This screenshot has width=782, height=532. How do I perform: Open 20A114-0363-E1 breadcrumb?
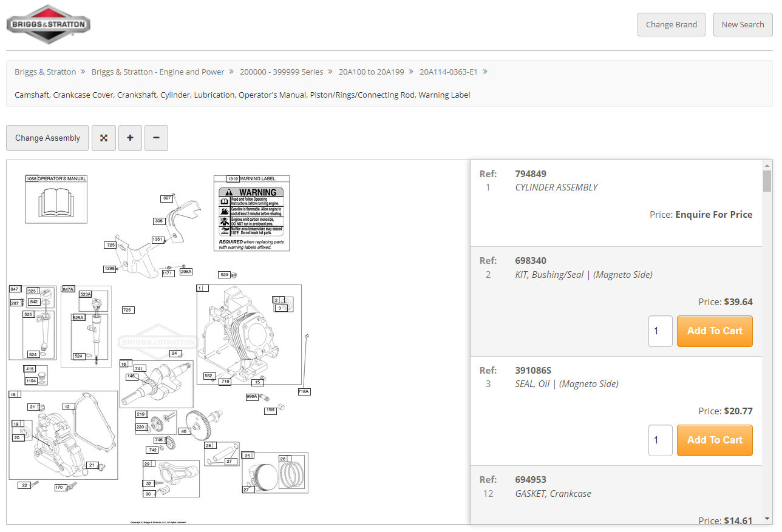[449, 72]
